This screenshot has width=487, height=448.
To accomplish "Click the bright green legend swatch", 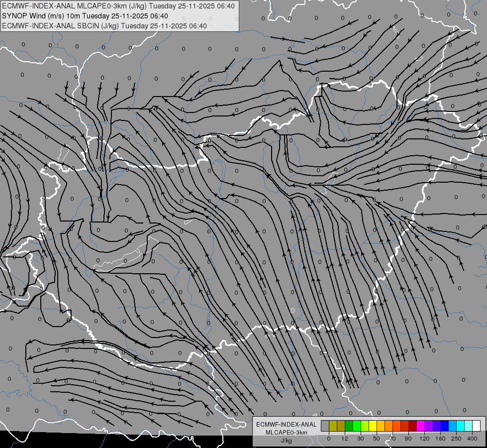I will coord(357,426).
